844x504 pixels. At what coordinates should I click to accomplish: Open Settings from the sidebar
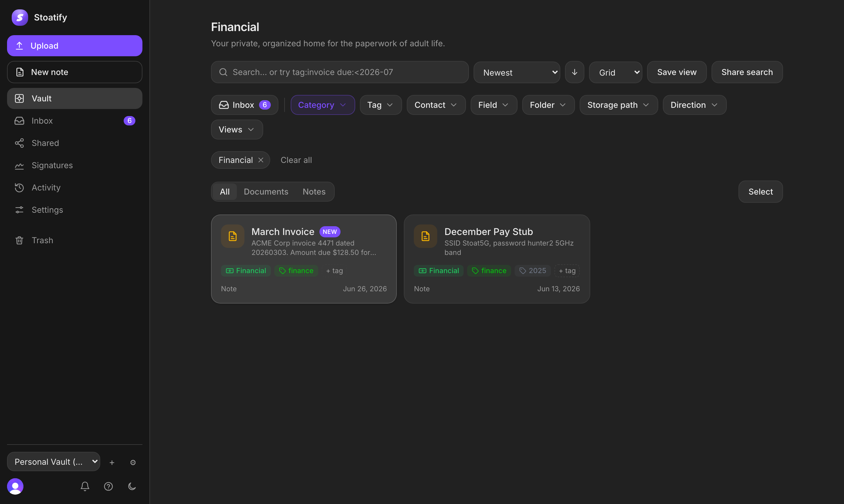pyautogui.click(x=74, y=210)
